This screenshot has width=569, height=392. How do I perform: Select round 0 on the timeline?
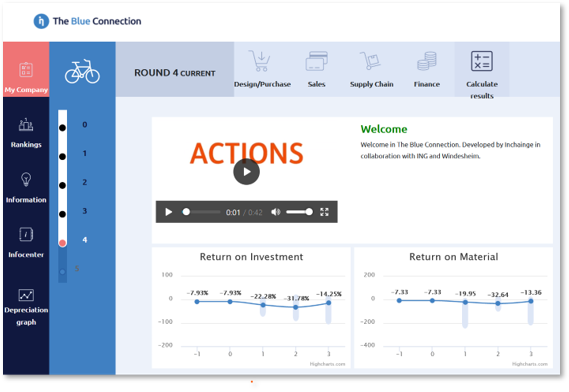click(x=62, y=127)
